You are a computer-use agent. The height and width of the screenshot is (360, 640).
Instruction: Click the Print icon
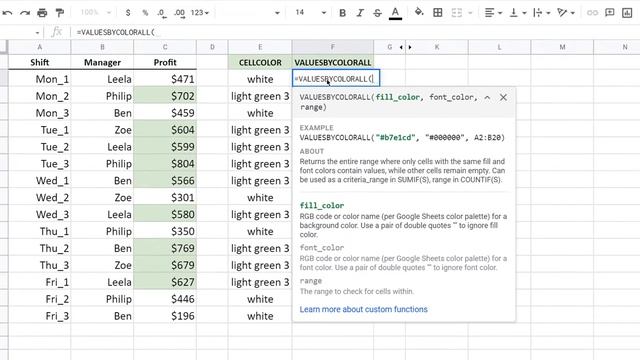pyautogui.click(x=42, y=13)
